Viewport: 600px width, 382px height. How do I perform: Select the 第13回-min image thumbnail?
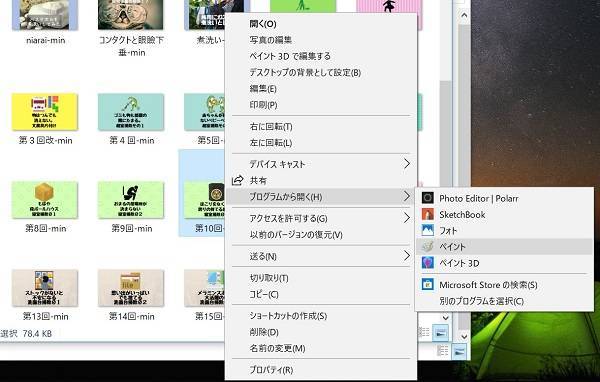coord(45,288)
